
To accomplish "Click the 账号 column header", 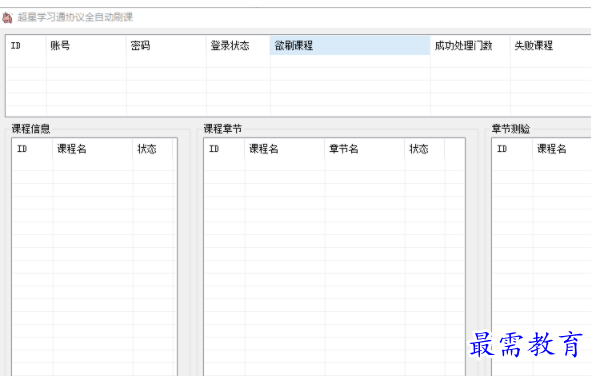I will pyautogui.click(x=86, y=46).
